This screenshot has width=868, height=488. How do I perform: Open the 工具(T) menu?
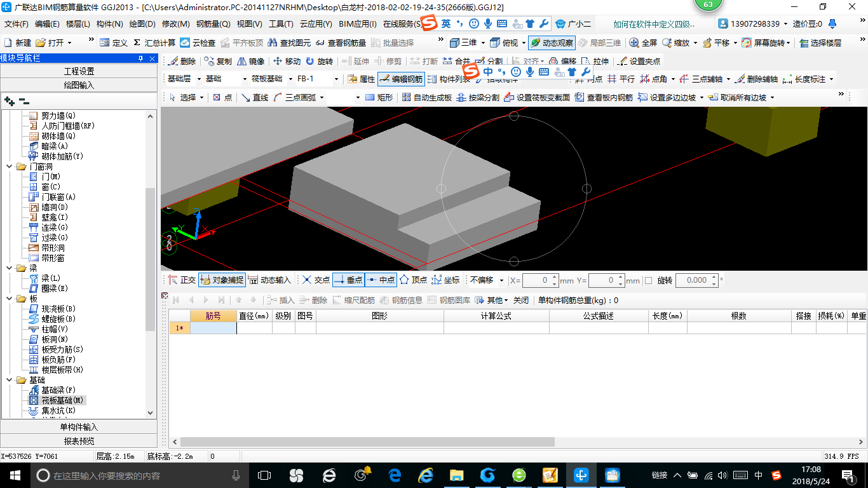coord(281,24)
